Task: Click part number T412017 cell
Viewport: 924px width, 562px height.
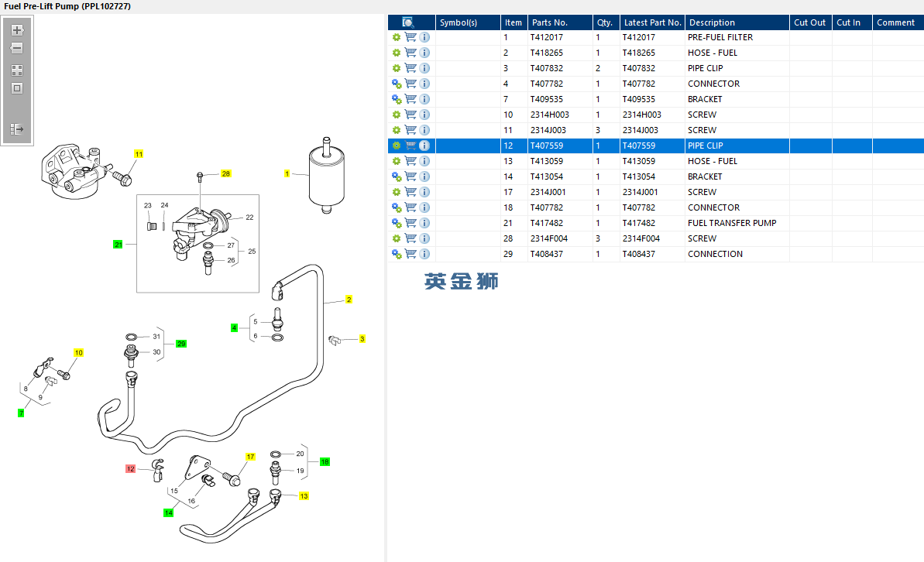Action: pos(546,37)
